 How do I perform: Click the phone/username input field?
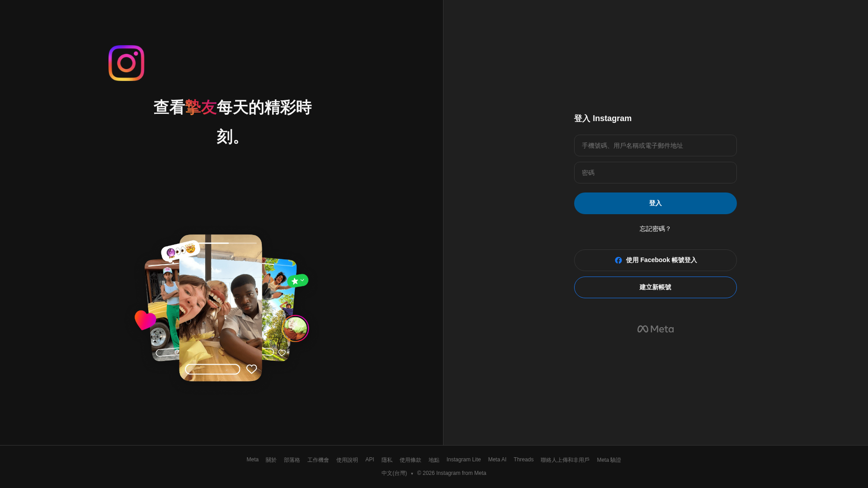[x=655, y=145]
